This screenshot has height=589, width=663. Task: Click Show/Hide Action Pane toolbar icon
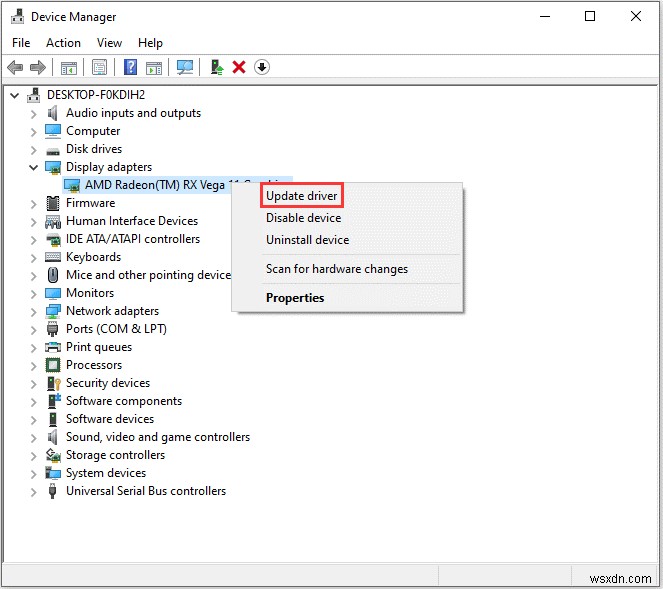154,67
